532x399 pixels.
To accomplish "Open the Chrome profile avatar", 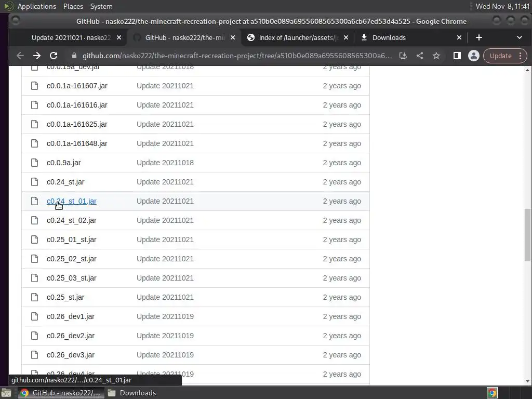I will [x=474, y=56].
